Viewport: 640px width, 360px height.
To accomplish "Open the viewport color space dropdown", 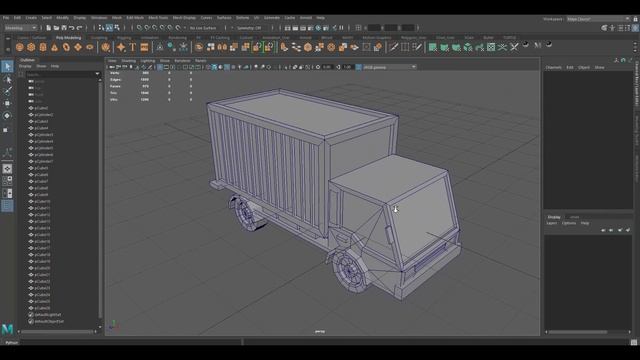I will coord(389,67).
